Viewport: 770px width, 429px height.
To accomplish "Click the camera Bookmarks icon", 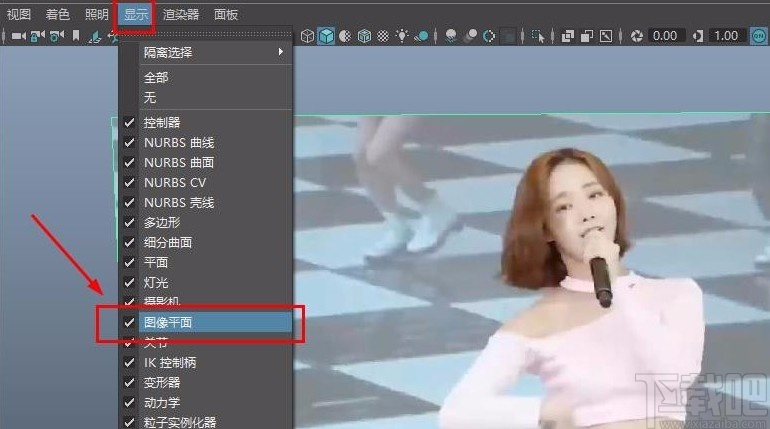I will pos(76,36).
